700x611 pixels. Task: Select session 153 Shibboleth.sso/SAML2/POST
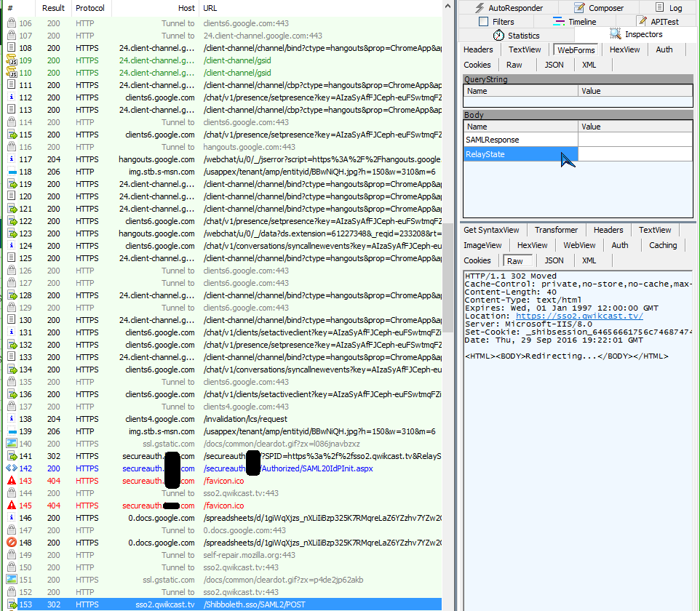[224, 604]
